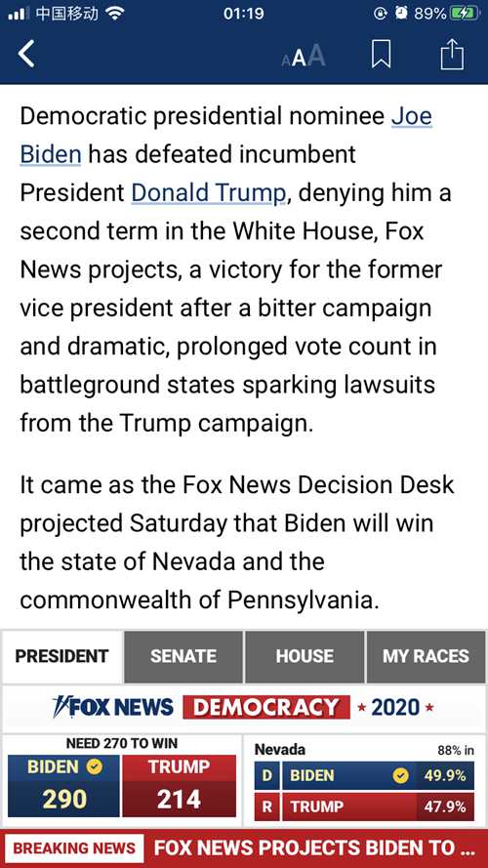Open the Donald Trump link
This screenshot has width=488, height=868.
pos(208,192)
